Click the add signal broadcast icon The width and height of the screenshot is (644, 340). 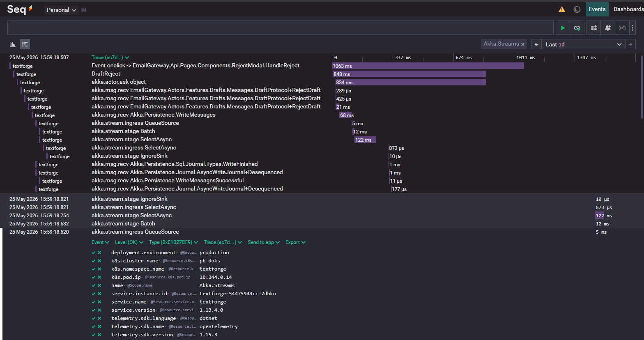[x=622, y=28]
